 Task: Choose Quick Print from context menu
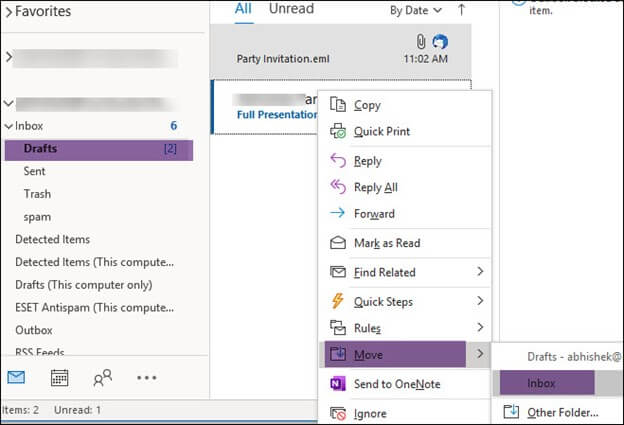pyautogui.click(x=405, y=131)
